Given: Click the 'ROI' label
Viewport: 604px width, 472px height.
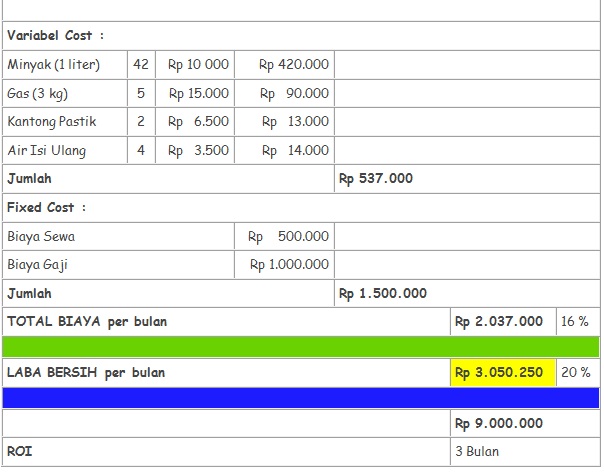Looking at the screenshot, I should tap(20, 451).
